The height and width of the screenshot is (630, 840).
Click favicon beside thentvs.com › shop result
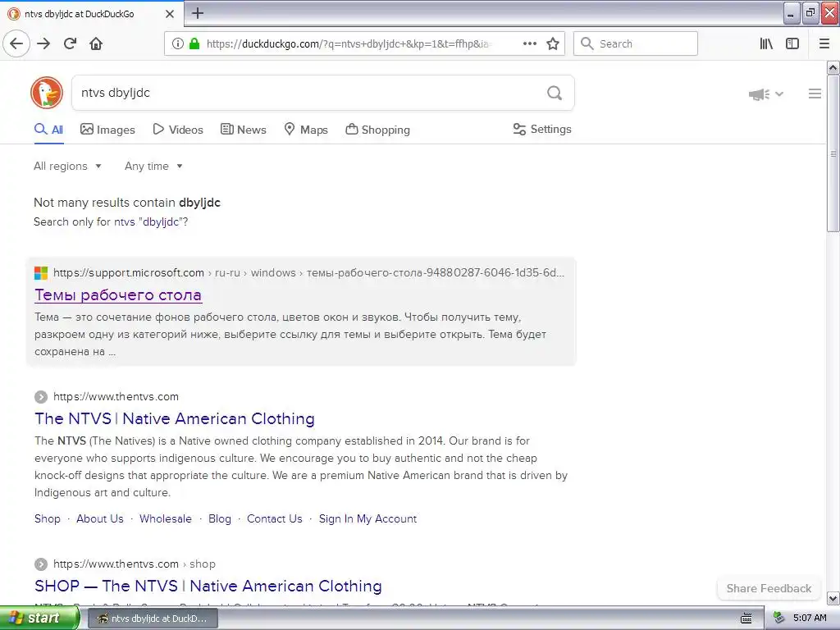click(41, 564)
